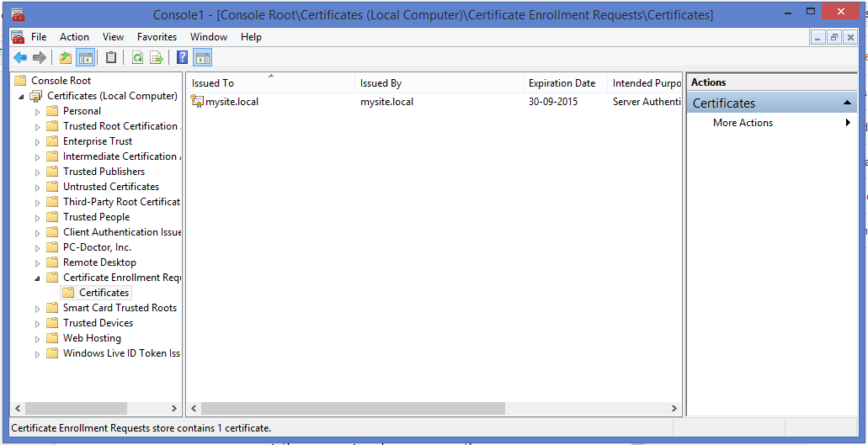Click the status bar certificate count text
The image size is (868, 445).
141,428
